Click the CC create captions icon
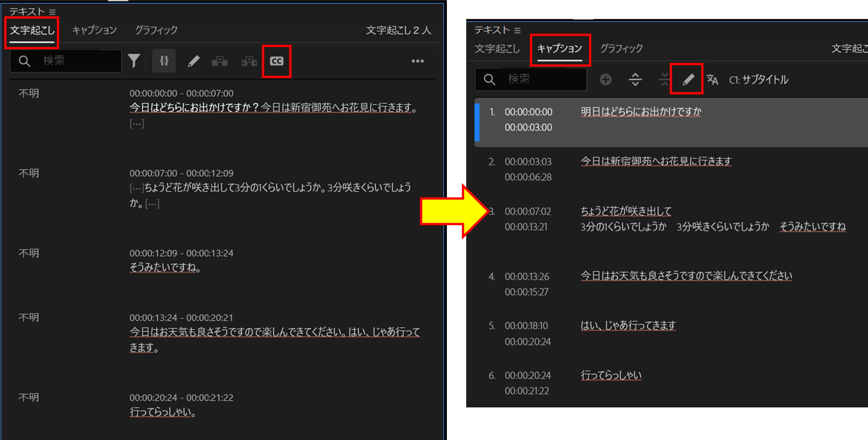The width and height of the screenshot is (868, 440). (276, 61)
